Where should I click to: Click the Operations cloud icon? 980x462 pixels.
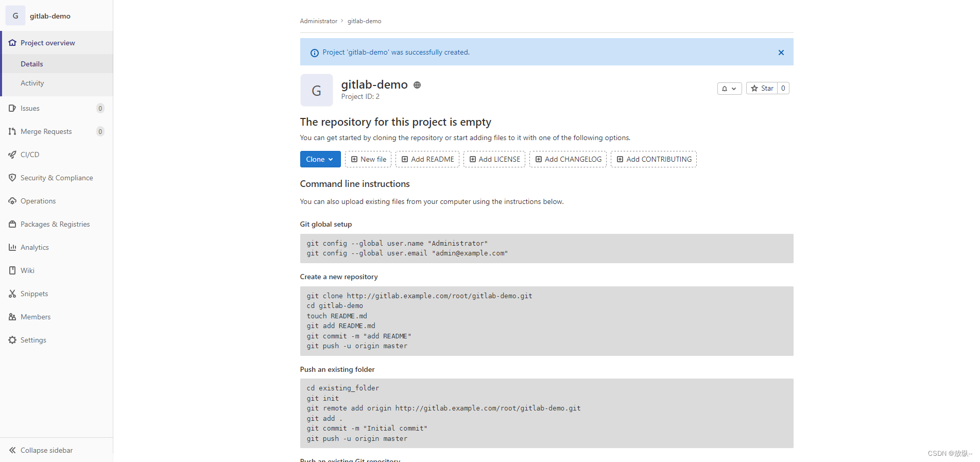click(x=12, y=201)
